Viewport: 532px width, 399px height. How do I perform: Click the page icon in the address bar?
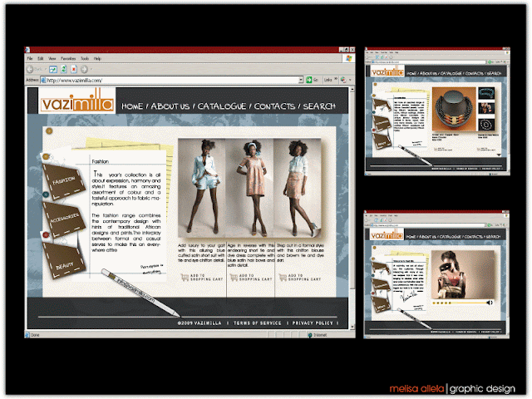click(x=43, y=81)
